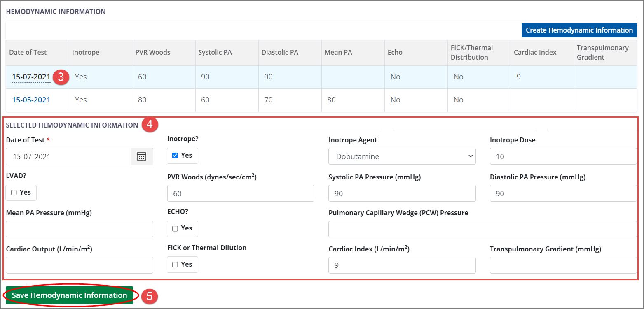Click Create Hemodynamic Information button

(579, 30)
